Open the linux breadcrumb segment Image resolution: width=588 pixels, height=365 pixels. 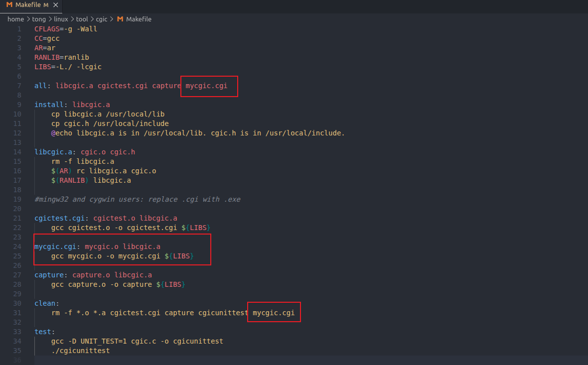click(61, 19)
